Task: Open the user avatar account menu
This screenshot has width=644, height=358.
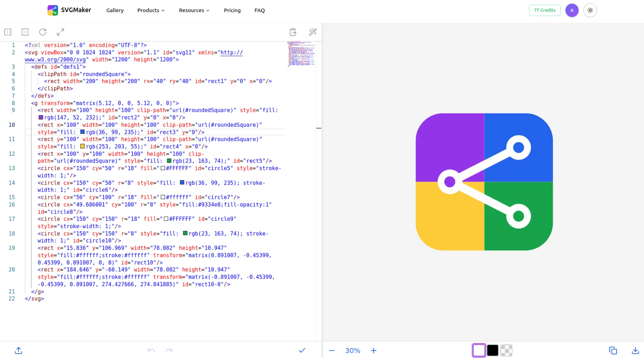Action: 572,10
